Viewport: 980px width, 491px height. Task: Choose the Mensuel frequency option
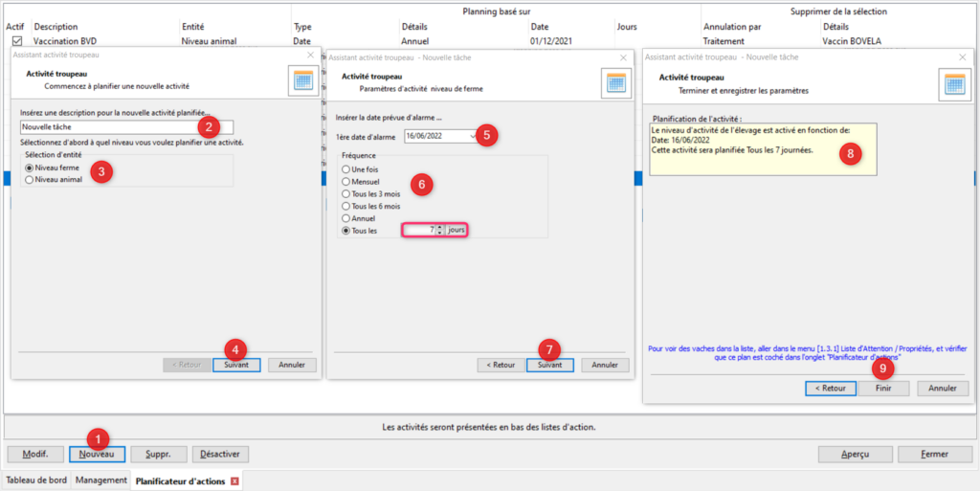click(x=346, y=181)
